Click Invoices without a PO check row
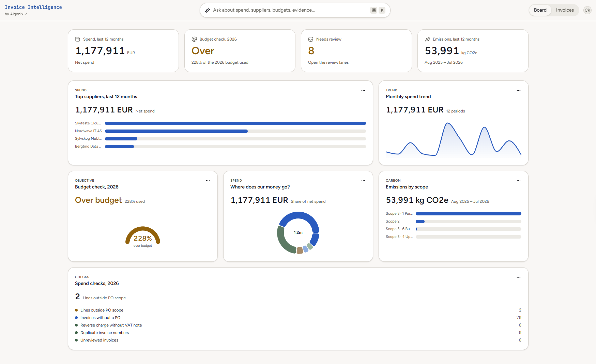This screenshot has height=364, width=596. [298, 318]
